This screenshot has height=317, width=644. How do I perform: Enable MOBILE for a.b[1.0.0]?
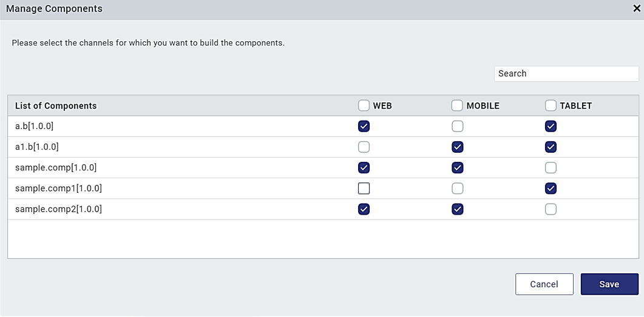click(457, 126)
